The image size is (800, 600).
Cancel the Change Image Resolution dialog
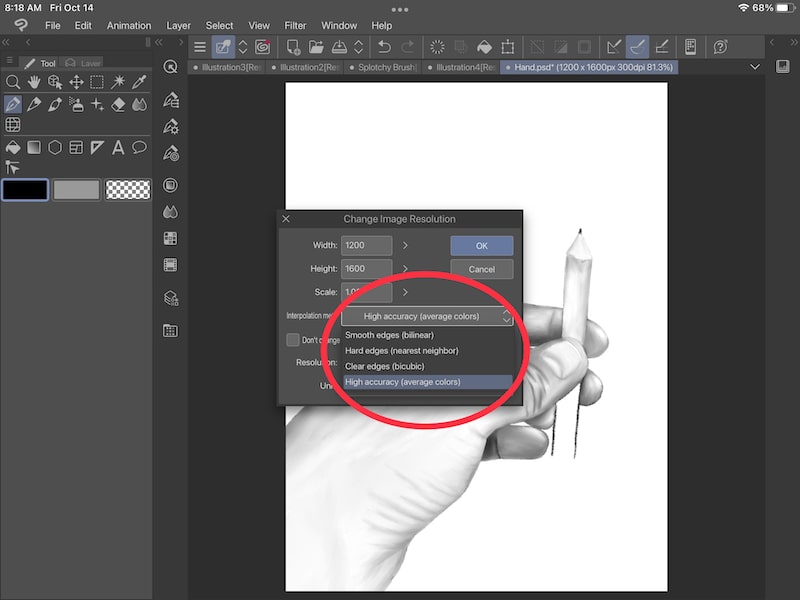point(482,269)
